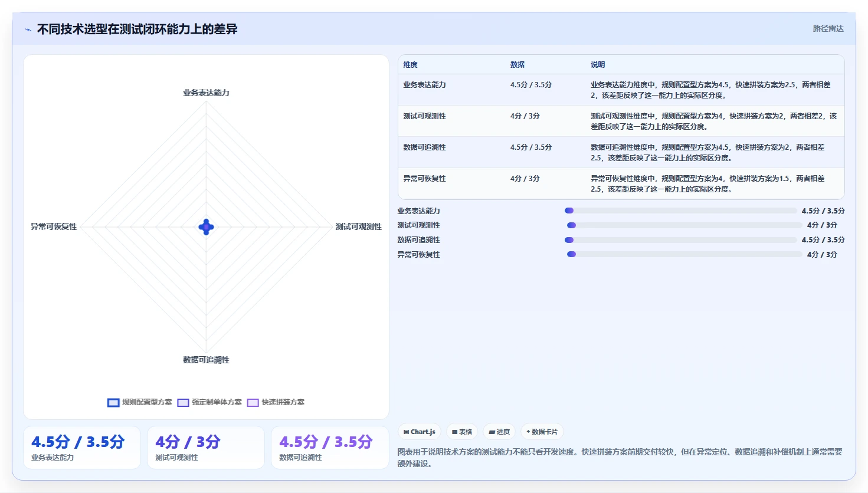Click the 数据可追溯性 progress bar

680,240
